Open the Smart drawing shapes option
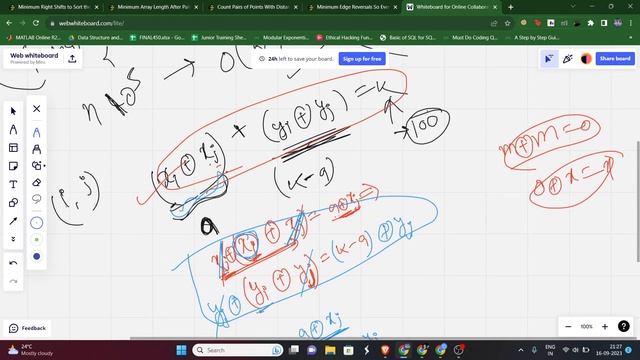The image size is (640, 360). 38,166
